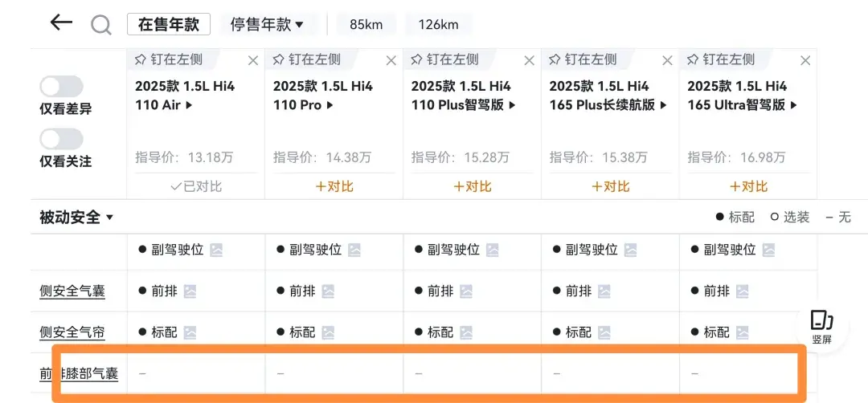
Task: Open the search magnifier icon
Action: coord(100,25)
